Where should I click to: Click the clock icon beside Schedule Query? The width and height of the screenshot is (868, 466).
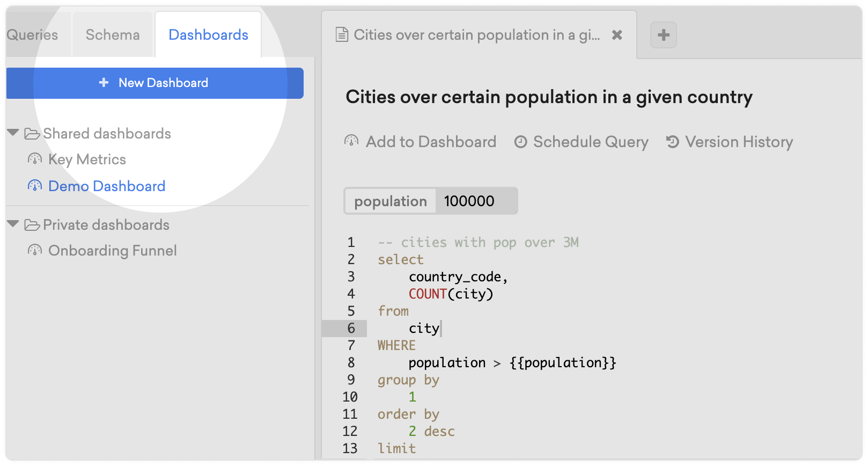tap(520, 142)
